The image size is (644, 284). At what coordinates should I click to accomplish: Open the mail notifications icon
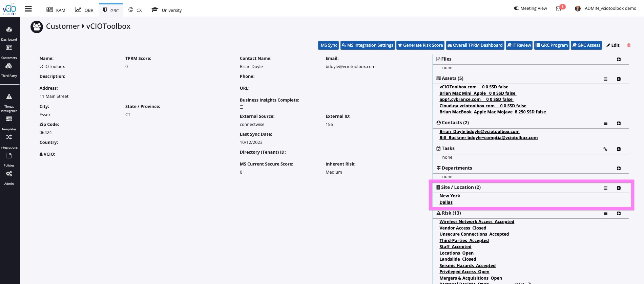559,8
